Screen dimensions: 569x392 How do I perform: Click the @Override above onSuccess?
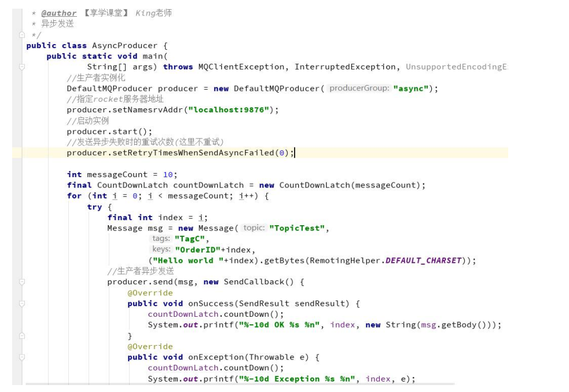pyautogui.click(x=150, y=293)
